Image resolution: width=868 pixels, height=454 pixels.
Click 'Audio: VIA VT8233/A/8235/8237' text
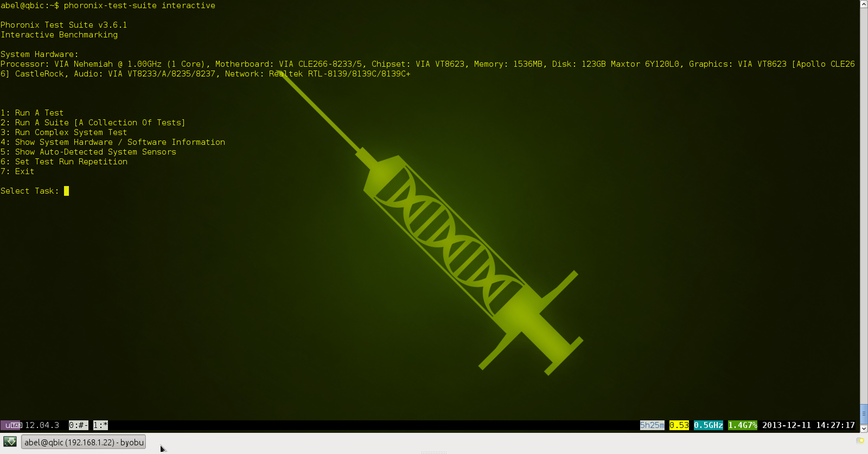(x=144, y=74)
